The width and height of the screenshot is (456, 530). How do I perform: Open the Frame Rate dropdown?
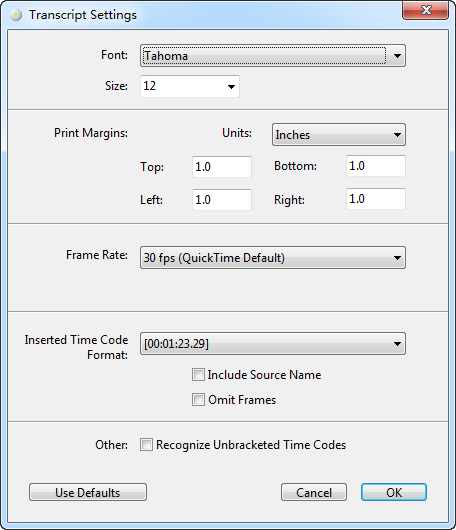pyautogui.click(x=273, y=258)
